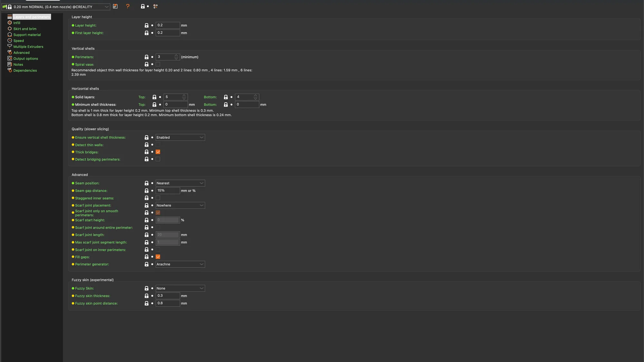The height and width of the screenshot is (362, 644).
Task: Click lock icon beside Solid layers Bottom
Action: click(x=226, y=97)
